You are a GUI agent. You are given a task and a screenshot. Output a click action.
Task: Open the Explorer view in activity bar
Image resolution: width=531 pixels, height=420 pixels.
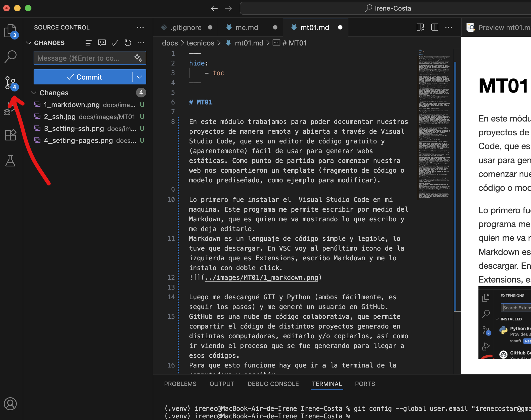pos(11,31)
